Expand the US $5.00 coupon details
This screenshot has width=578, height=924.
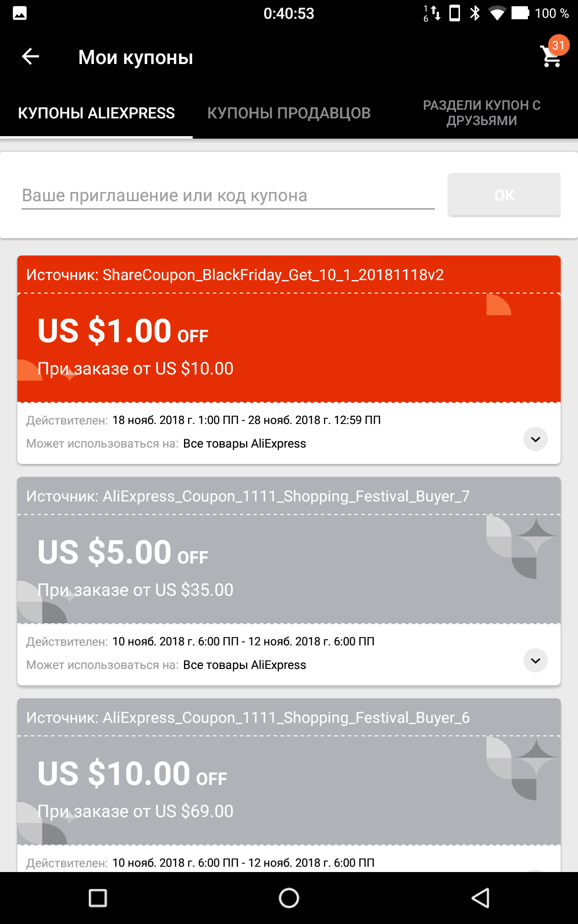[535, 660]
